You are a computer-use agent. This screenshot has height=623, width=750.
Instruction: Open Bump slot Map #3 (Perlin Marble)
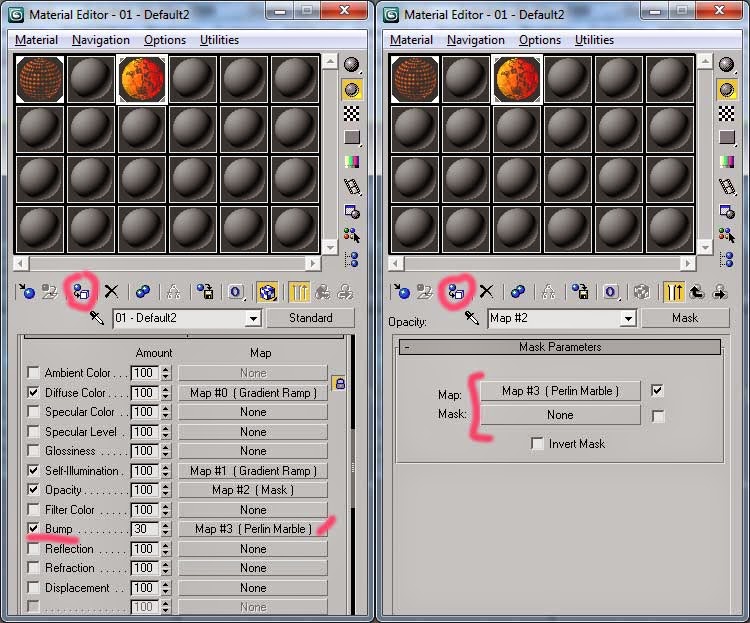pyautogui.click(x=253, y=529)
